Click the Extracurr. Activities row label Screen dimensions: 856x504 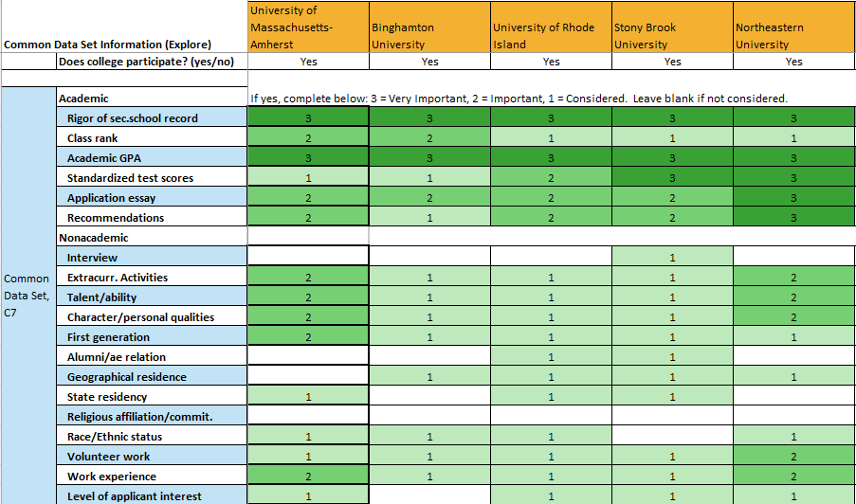[152, 277]
